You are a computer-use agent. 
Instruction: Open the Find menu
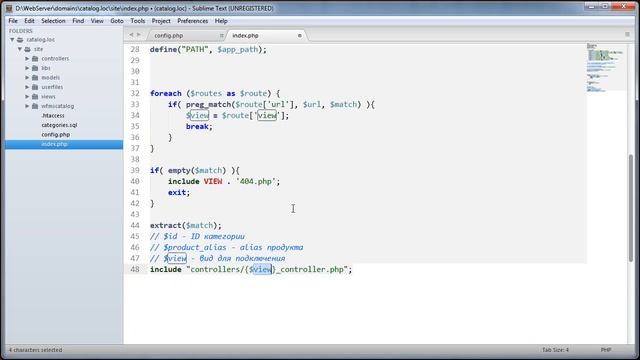(78, 21)
